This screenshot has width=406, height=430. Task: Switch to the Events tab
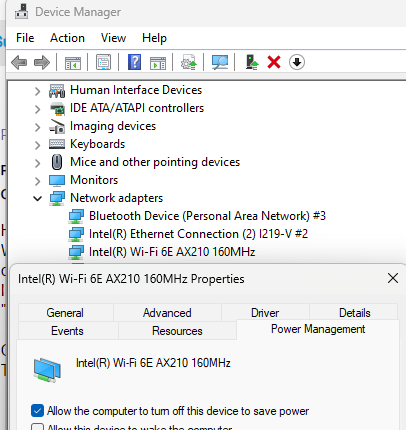[67, 331]
